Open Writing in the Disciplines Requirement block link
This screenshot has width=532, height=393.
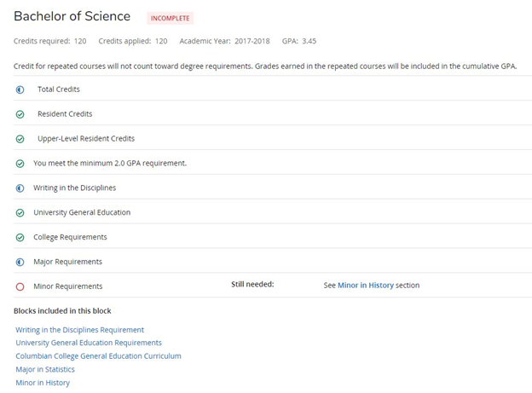[x=80, y=330]
